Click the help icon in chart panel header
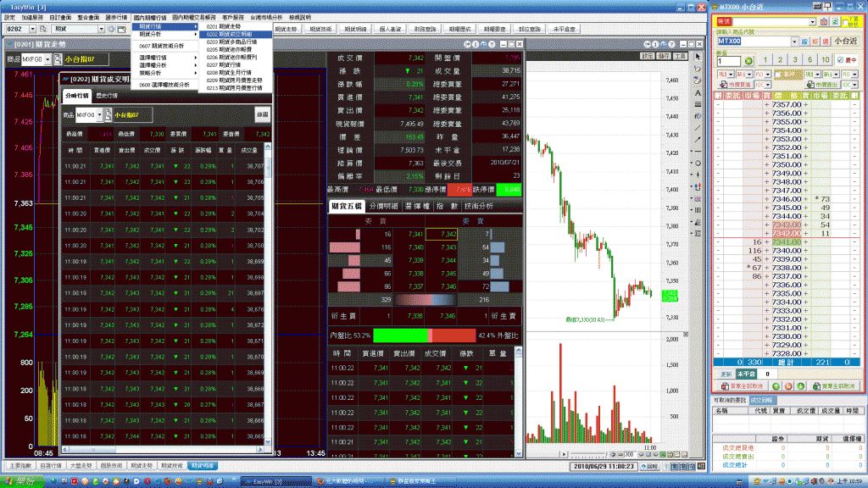The width and height of the screenshot is (868, 488). (x=671, y=44)
